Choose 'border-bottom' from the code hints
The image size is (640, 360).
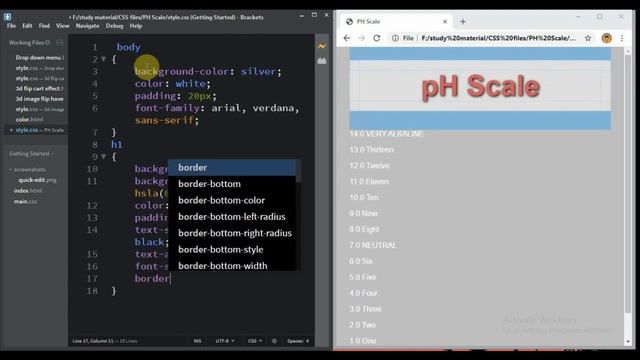click(232, 184)
